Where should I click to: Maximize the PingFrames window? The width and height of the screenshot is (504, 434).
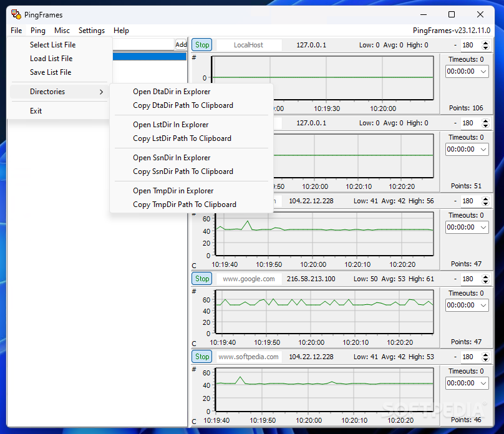[452, 14]
